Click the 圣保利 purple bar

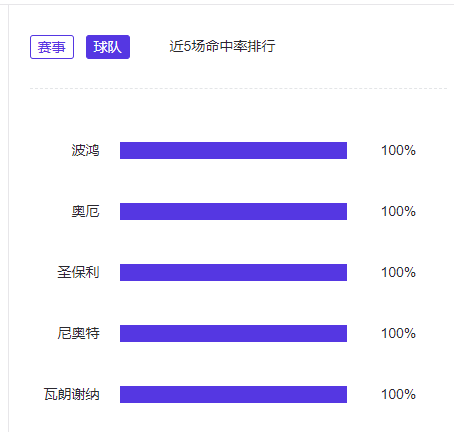233,272
